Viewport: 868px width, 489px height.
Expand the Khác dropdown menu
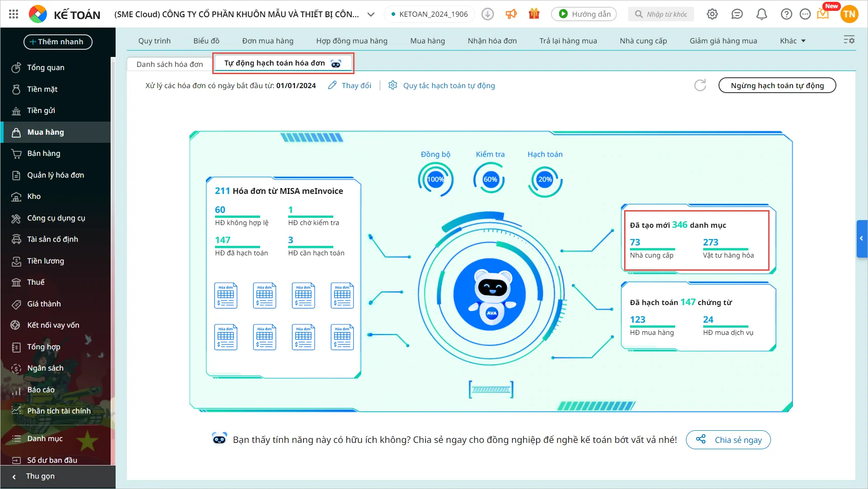[793, 41]
